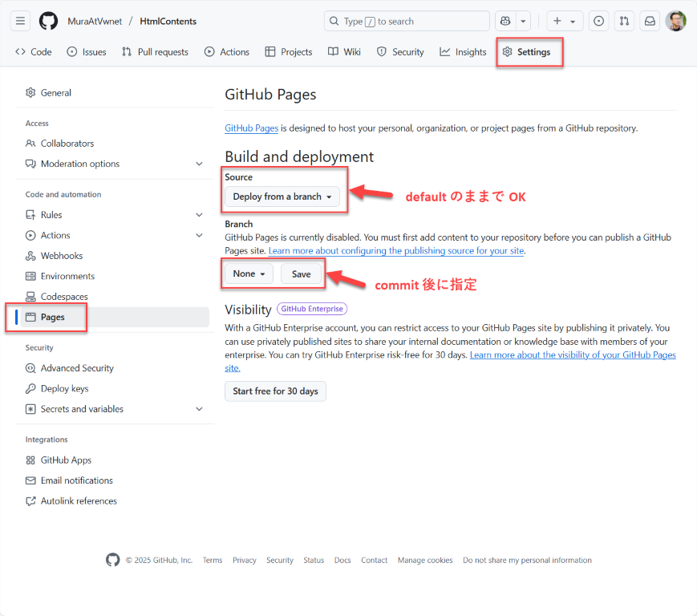Screen dimensions: 697x616
Task: Open footer Terms link
Action: (213, 561)
